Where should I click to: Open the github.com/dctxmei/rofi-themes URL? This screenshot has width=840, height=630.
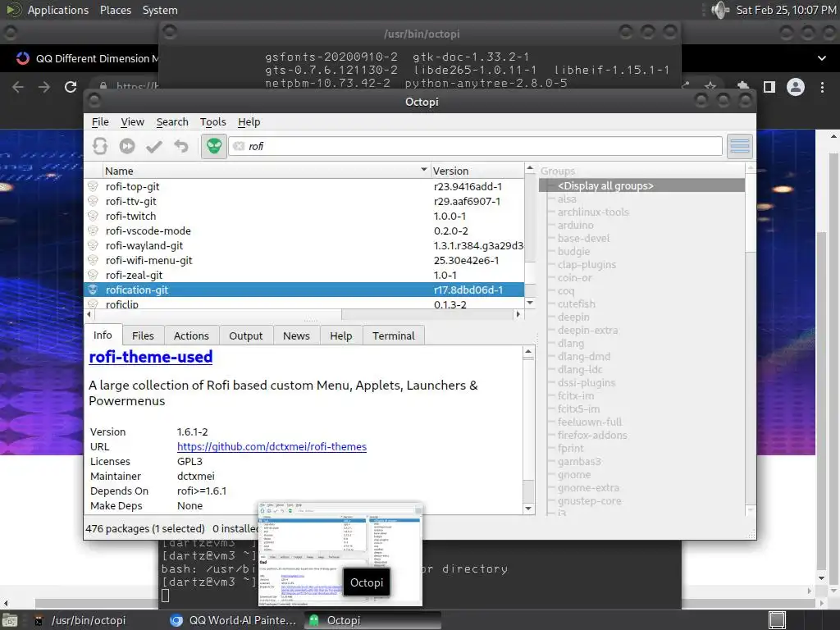pyautogui.click(x=272, y=446)
